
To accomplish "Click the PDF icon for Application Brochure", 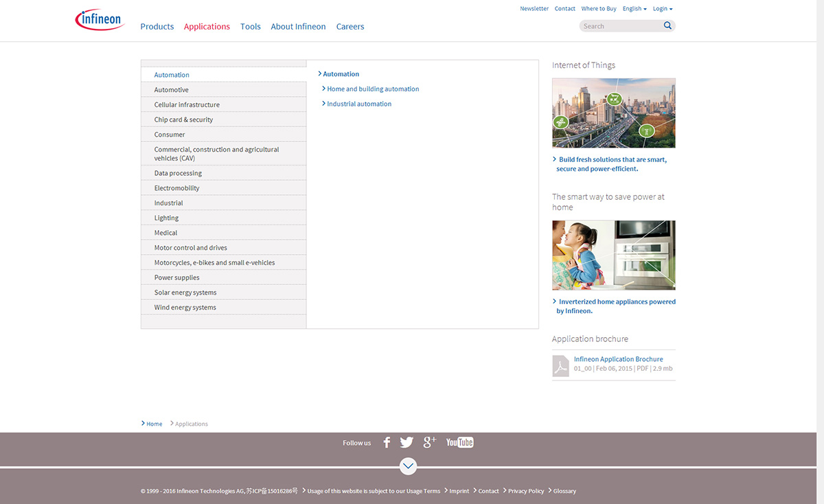I will click(561, 365).
